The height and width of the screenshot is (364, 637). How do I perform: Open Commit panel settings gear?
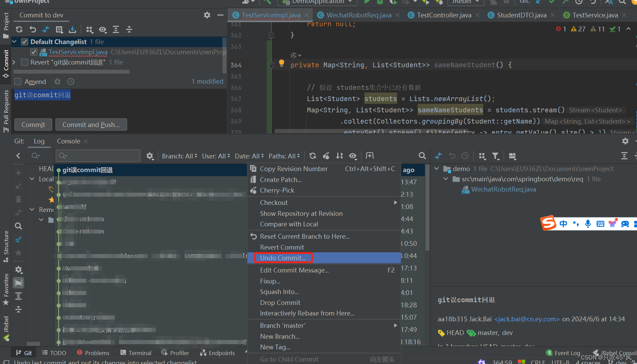207,15
